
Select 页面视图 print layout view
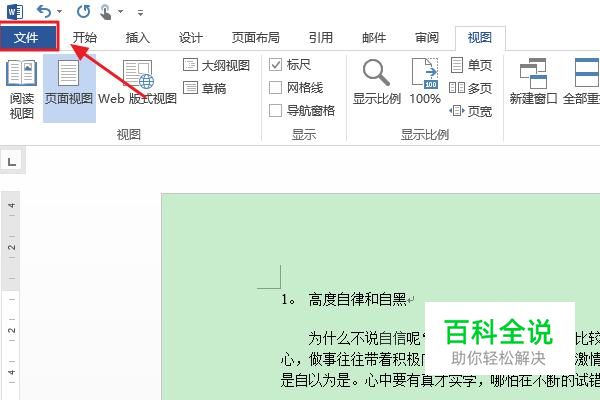pos(69,89)
